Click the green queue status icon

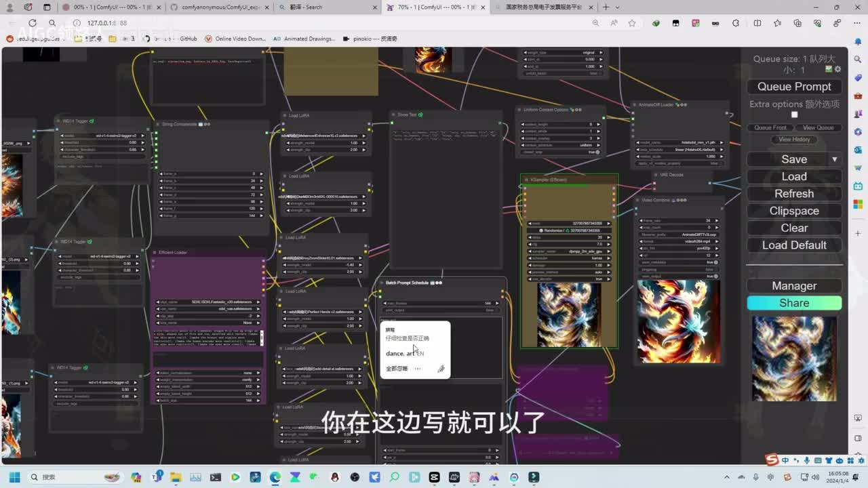829,69
